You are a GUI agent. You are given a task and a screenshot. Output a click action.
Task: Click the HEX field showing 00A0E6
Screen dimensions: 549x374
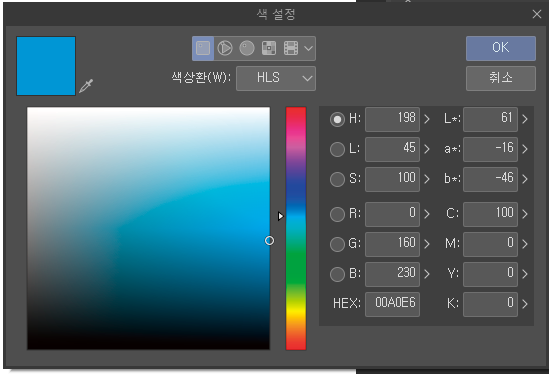(392, 304)
